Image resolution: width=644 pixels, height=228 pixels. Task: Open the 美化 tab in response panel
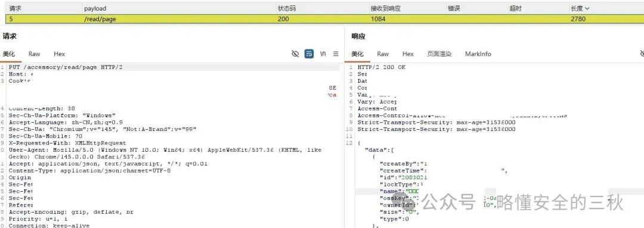tap(357, 54)
